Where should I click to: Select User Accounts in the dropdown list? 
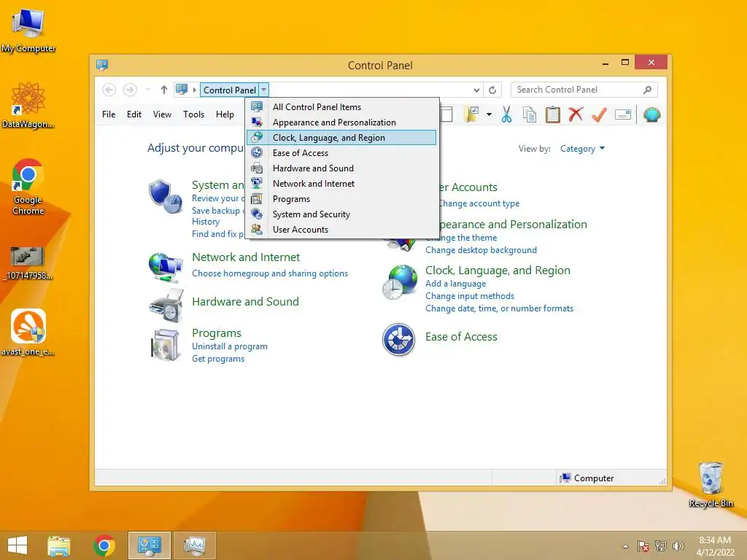(341, 230)
